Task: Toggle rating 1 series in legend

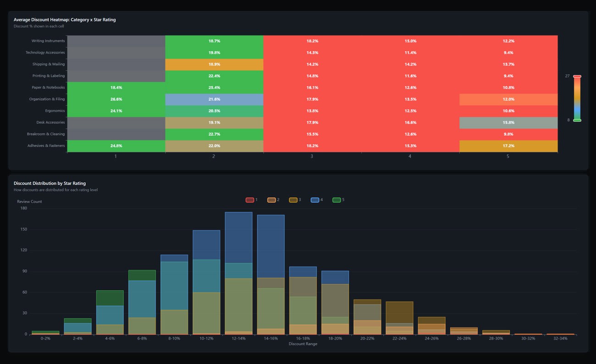Action: point(251,200)
